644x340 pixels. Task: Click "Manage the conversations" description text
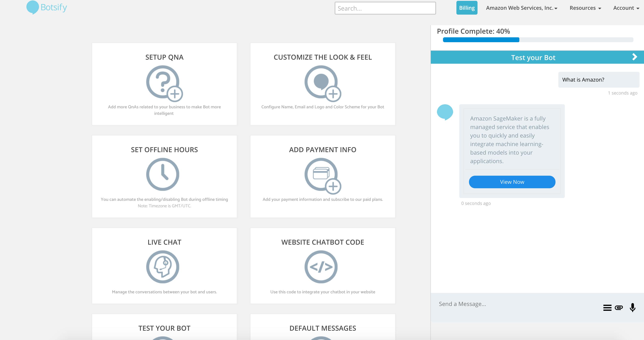coord(164,292)
